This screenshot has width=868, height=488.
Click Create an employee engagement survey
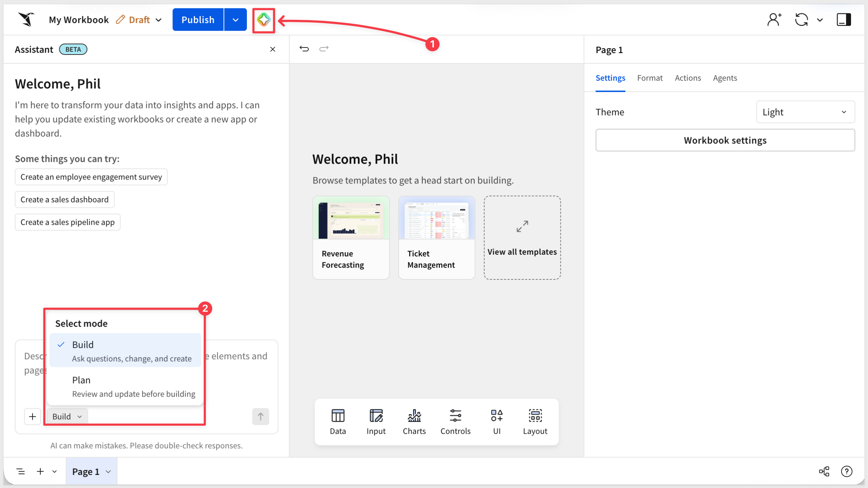91,177
